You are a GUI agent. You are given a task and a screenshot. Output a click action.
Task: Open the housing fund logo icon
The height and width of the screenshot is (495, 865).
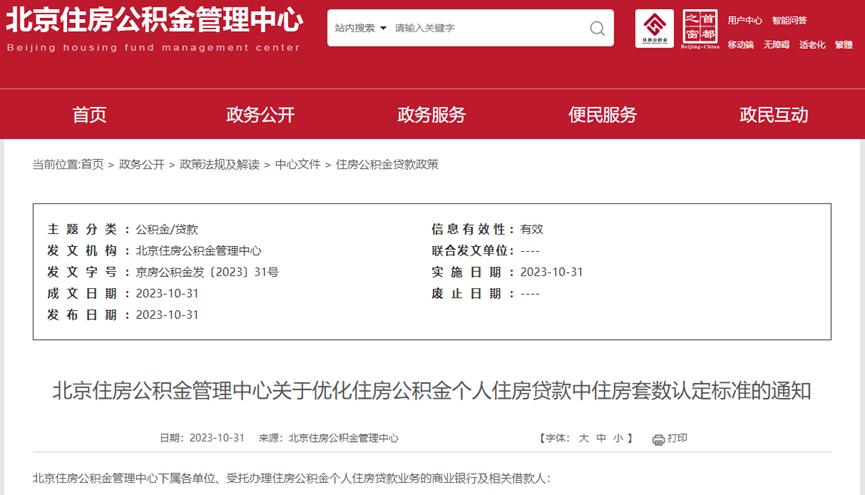point(654,28)
